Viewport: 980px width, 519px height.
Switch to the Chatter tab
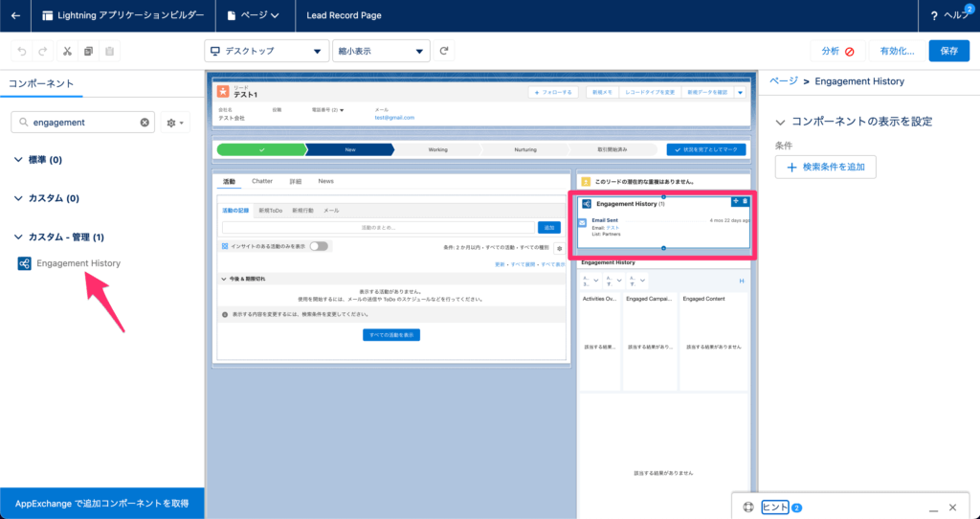click(261, 181)
